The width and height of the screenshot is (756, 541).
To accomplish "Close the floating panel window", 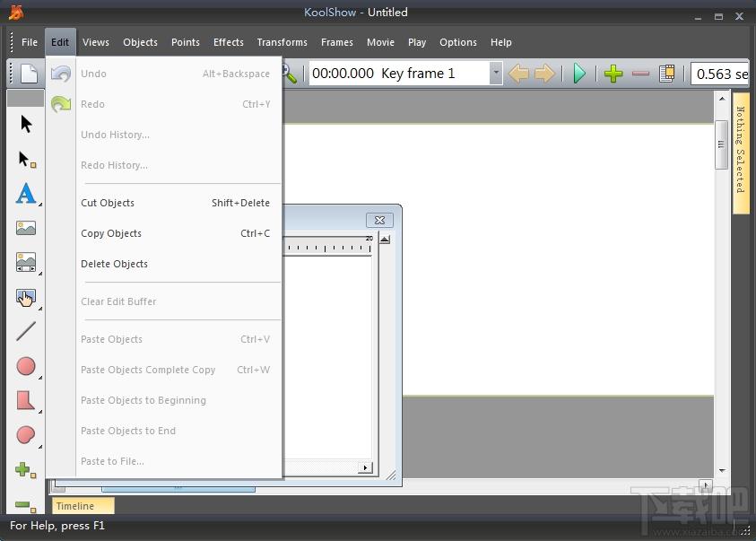I will [380, 221].
